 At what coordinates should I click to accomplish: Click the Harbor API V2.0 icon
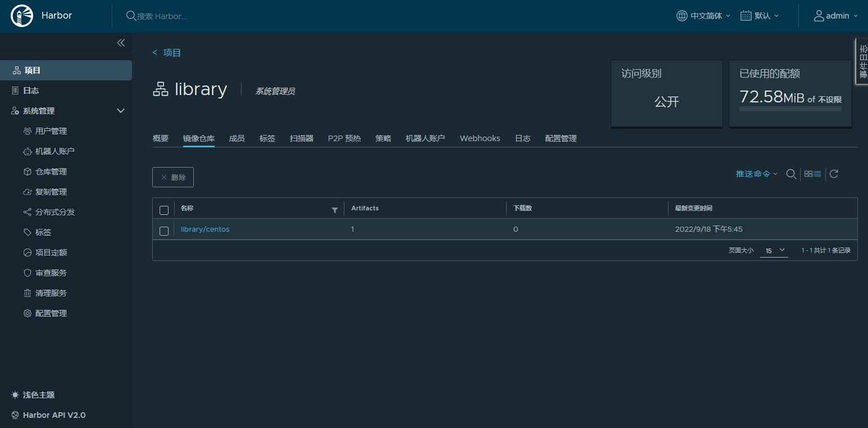(15, 415)
